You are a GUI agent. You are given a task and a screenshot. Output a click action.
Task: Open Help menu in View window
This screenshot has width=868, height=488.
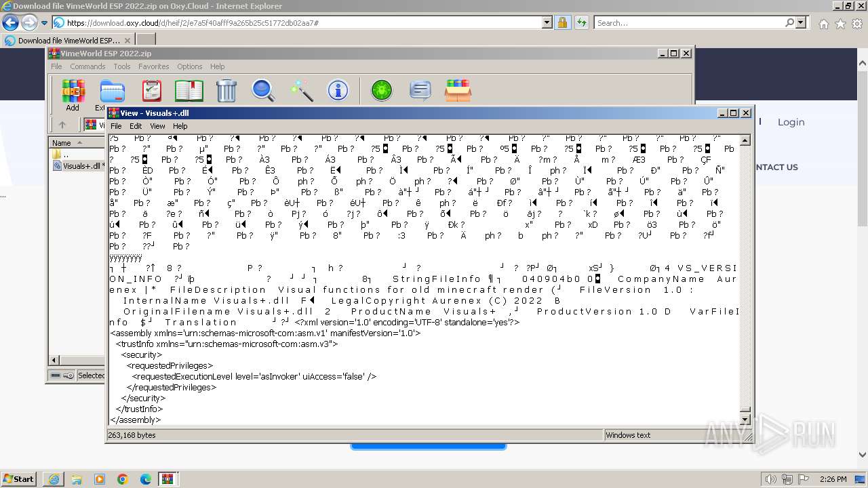[x=180, y=126]
